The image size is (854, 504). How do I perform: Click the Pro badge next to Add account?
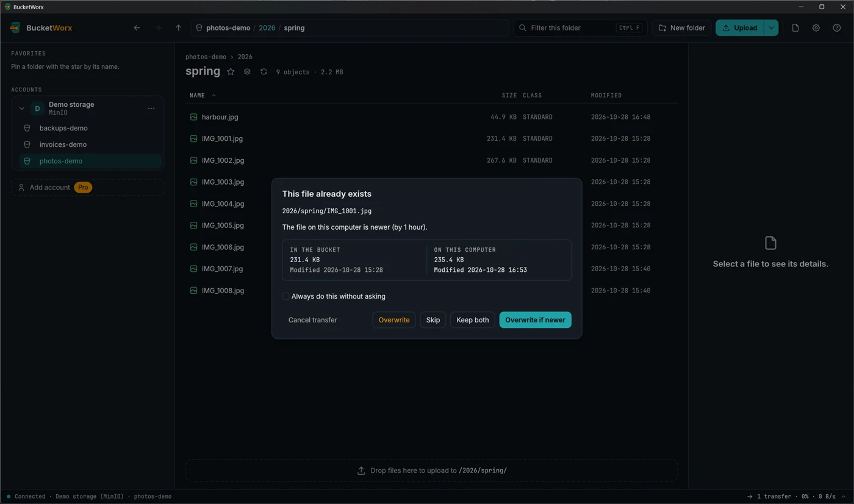coord(83,187)
